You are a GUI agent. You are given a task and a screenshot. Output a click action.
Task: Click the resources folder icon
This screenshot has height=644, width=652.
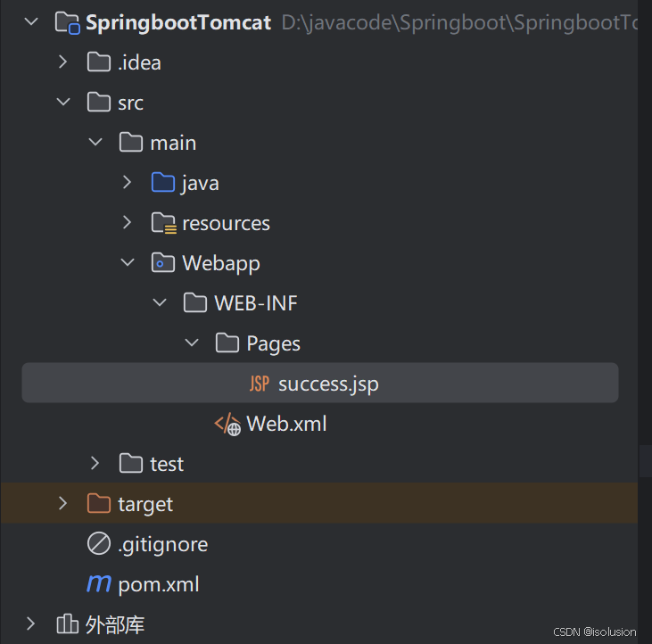tap(164, 223)
